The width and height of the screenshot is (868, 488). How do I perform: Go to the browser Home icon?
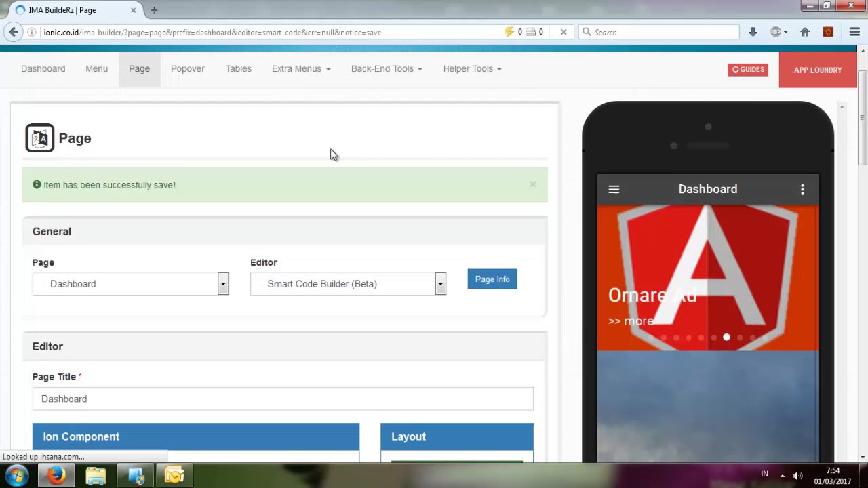pyautogui.click(x=805, y=32)
